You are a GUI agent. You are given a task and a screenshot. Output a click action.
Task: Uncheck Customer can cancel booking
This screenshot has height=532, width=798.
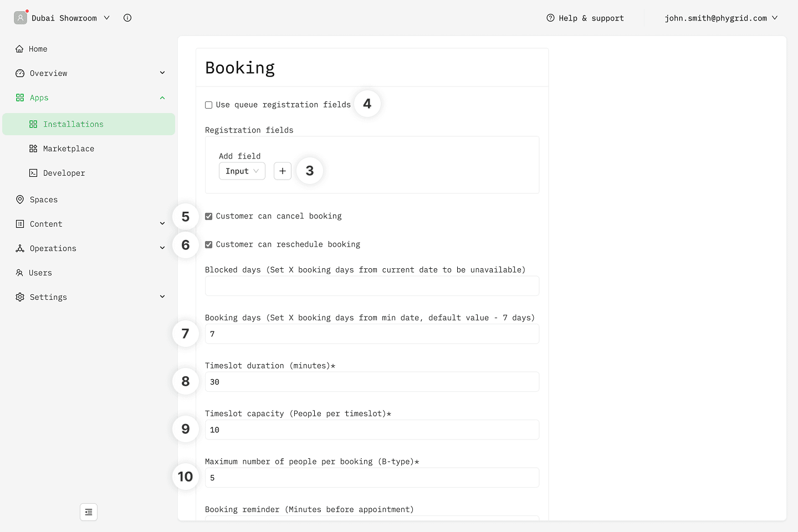pos(209,216)
